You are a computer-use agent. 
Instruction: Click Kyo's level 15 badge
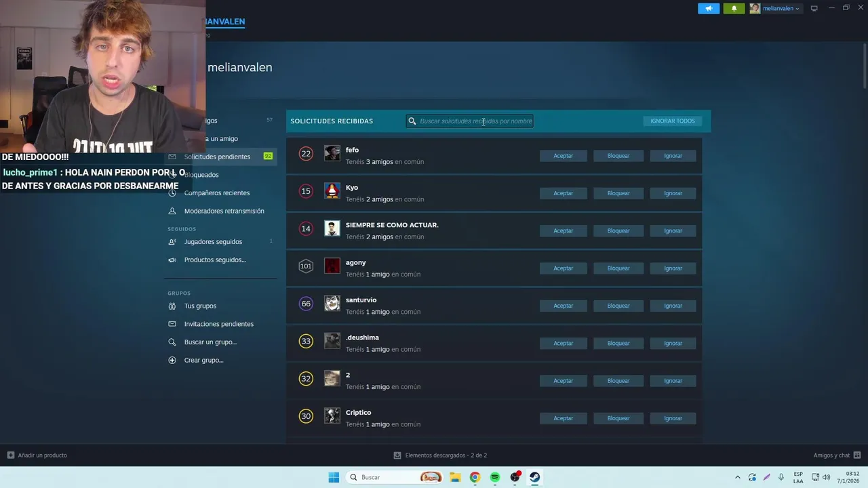point(306,191)
